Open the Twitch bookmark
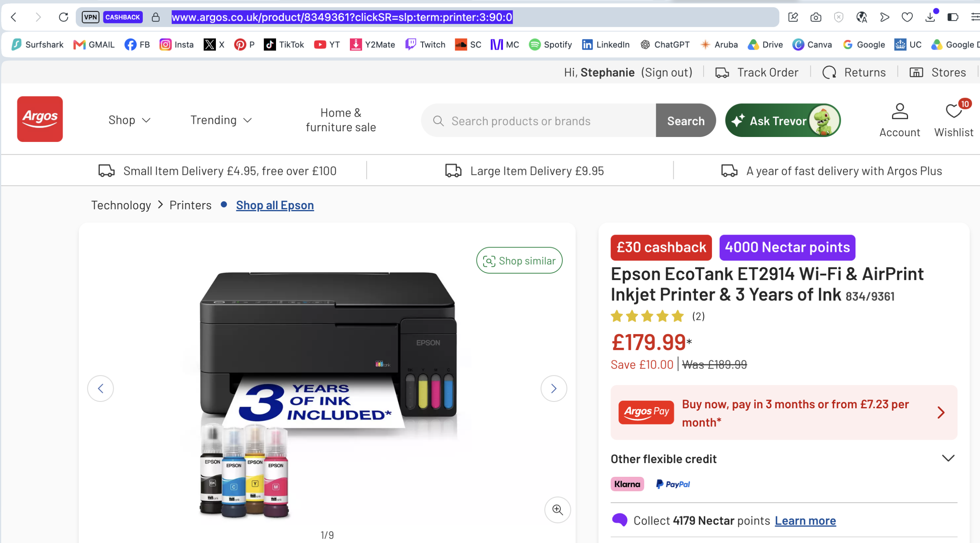 pyautogui.click(x=425, y=44)
